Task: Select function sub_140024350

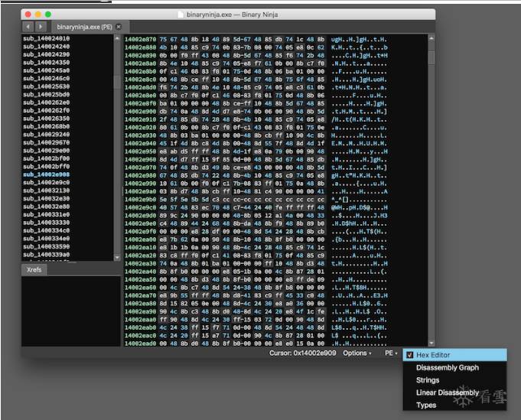Action: pyautogui.click(x=46, y=62)
